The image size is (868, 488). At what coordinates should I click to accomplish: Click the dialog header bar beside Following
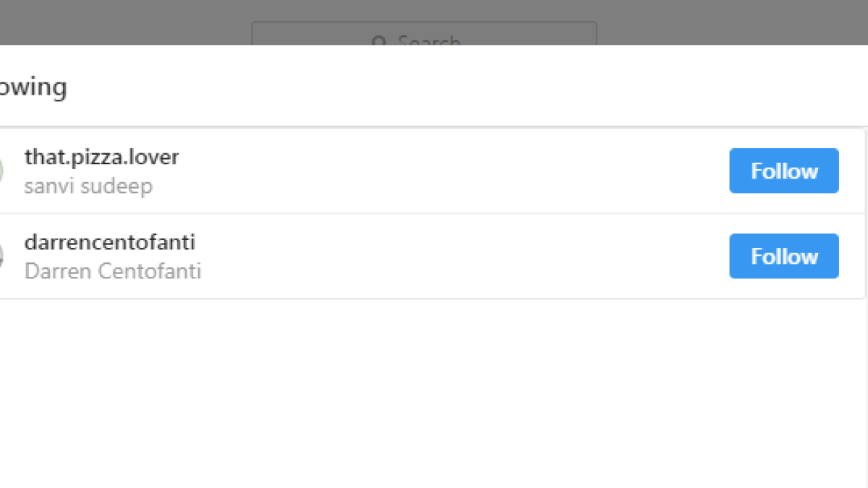pos(463,86)
